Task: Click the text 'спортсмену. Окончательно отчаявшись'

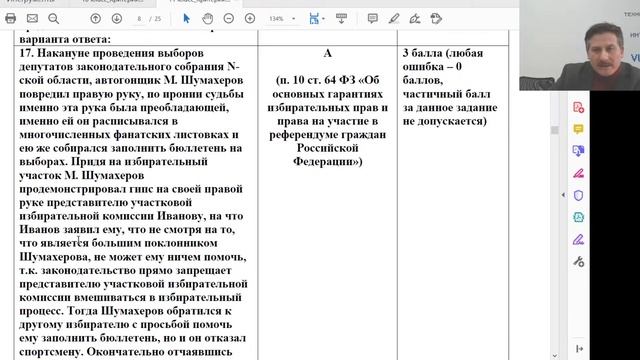Action: (126, 351)
